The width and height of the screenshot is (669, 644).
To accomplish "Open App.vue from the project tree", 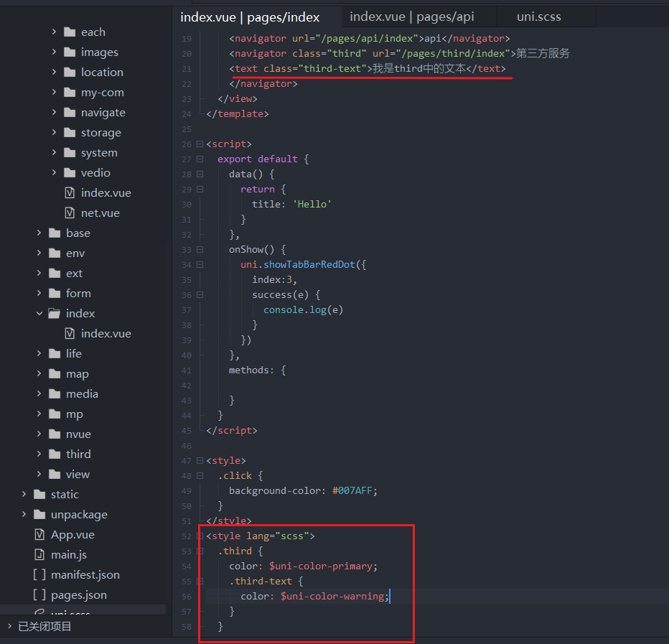I will click(x=72, y=534).
